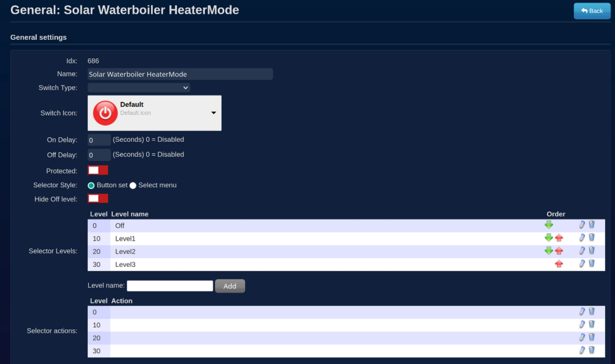This screenshot has height=364, width=615.
Task: Delete the Off selector level
Action: pyautogui.click(x=591, y=224)
